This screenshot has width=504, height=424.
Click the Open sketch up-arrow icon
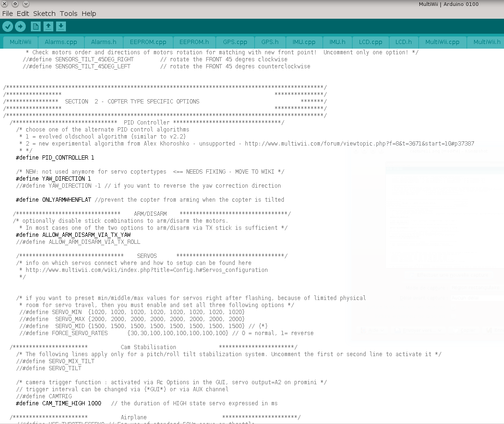click(x=48, y=27)
